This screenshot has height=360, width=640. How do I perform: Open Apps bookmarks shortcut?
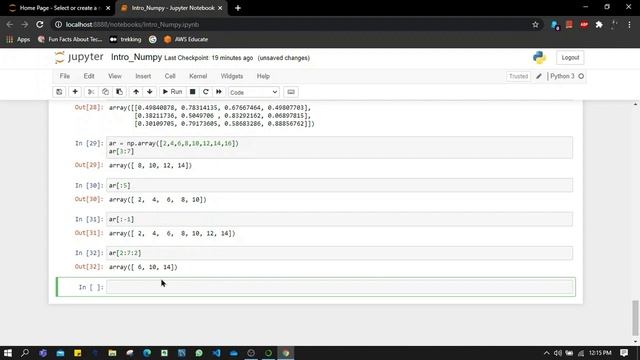coord(18,40)
